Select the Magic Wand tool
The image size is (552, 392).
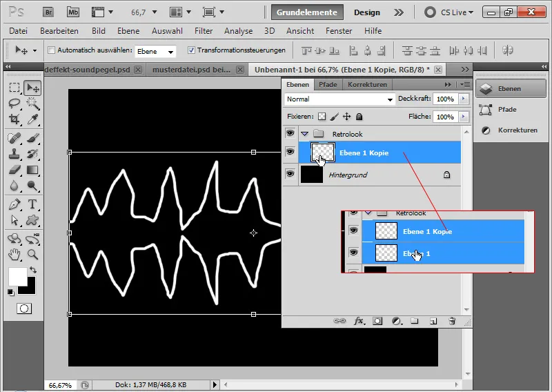32,104
